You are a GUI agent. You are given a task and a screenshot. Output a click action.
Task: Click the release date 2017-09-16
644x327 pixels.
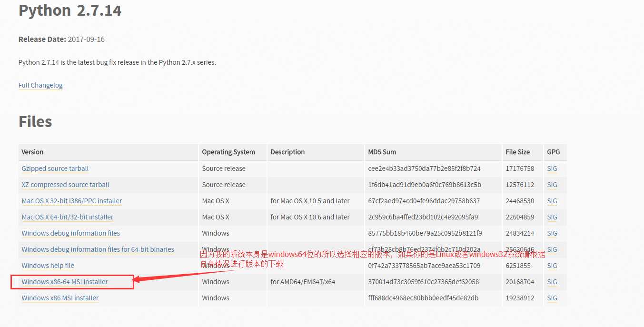coord(86,40)
